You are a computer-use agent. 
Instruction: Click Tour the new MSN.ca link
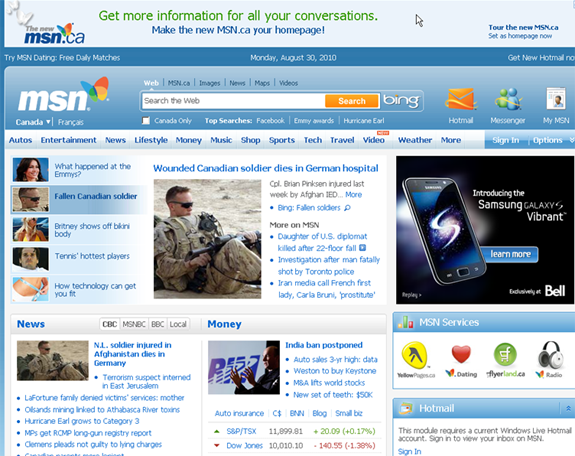pos(523,28)
